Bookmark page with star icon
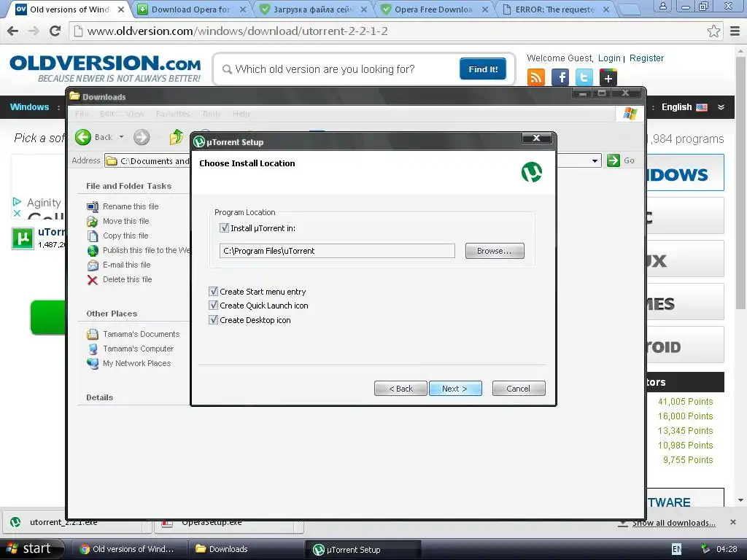Screen dimensions: 747x560 click(x=713, y=31)
